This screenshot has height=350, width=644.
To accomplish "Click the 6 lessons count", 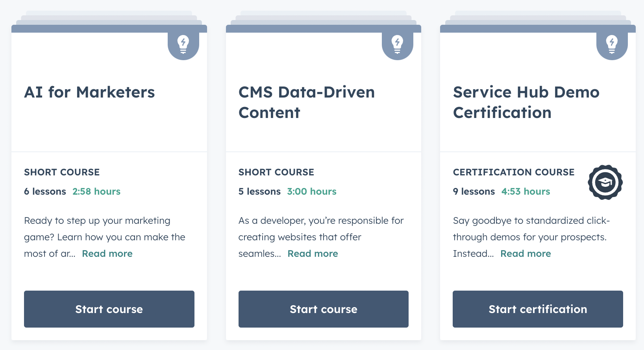I will pos(45,192).
